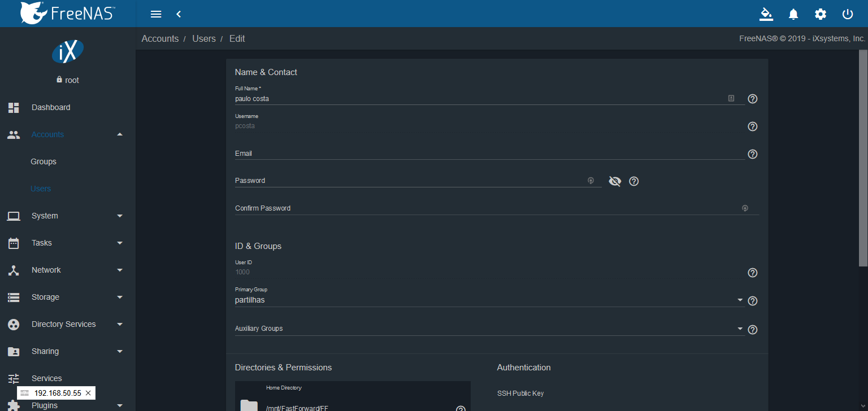The height and width of the screenshot is (411, 868).
Task: Expand the Directory Services menu arrow
Action: pyautogui.click(x=120, y=324)
